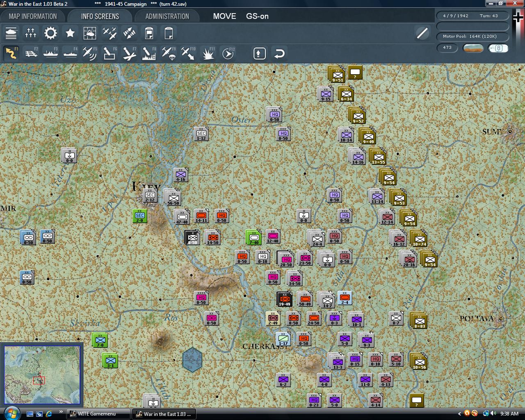Open the weather map icon
This screenshot has width=525, height=420.
pyautogui.click(x=90, y=33)
